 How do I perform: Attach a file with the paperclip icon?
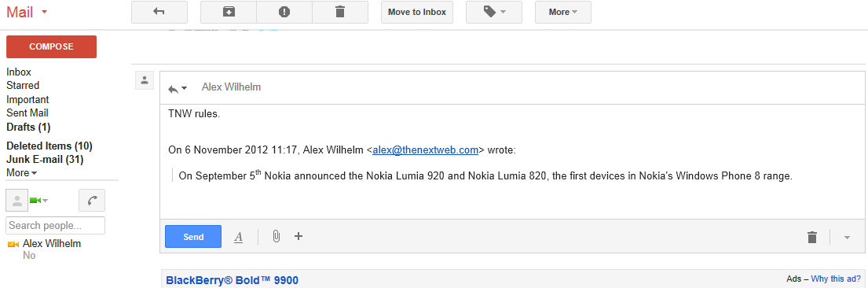pyautogui.click(x=276, y=236)
